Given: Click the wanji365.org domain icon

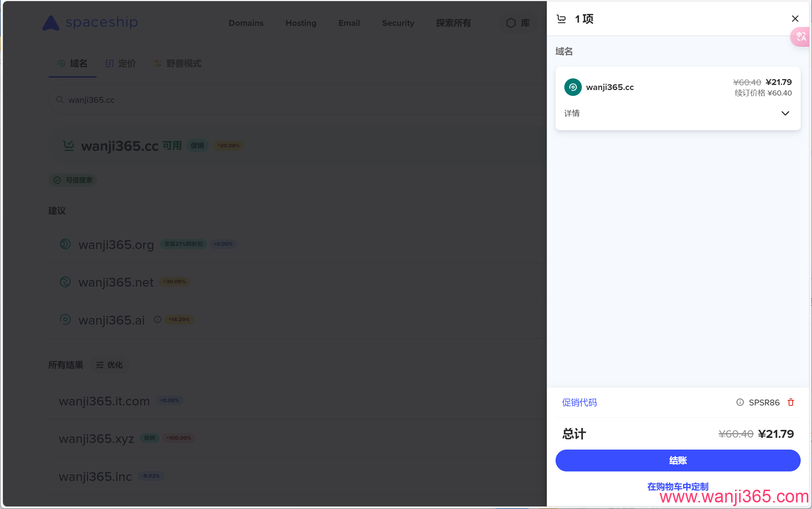Looking at the screenshot, I should coord(65,244).
